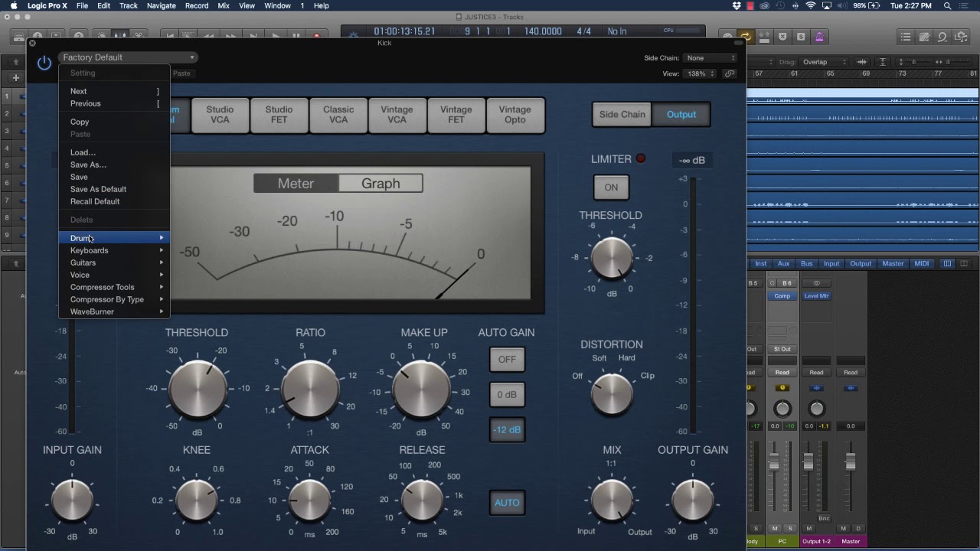Adjust the Threshold knob of the compressor

click(198, 389)
